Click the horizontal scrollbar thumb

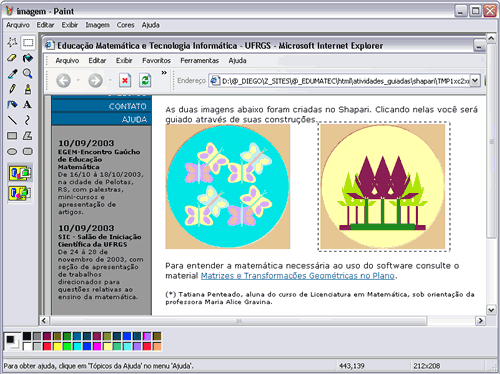pos(238,321)
